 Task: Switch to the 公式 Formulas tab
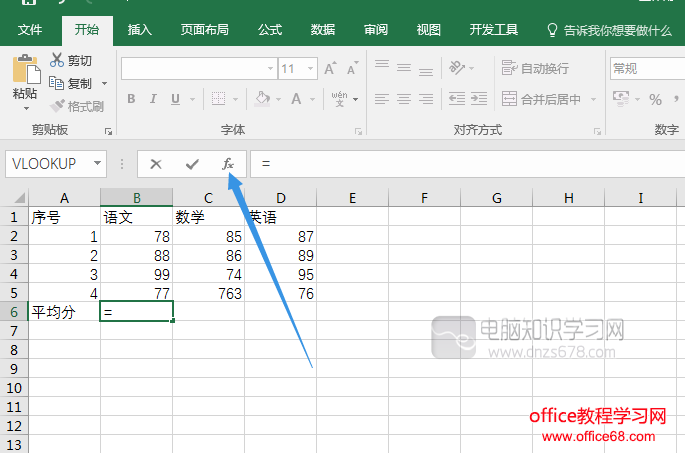click(270, 30)
